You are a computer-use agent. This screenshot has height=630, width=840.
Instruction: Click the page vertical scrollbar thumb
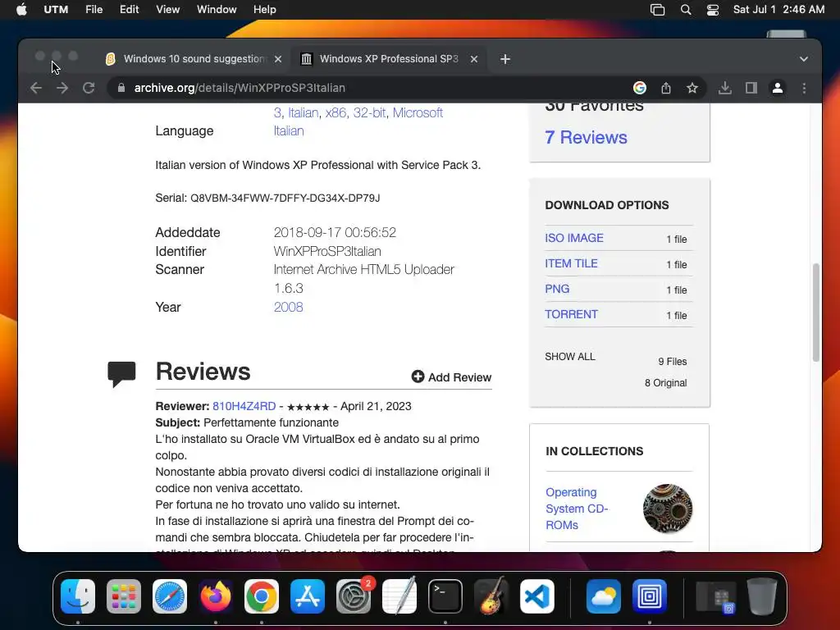(815, 313)
